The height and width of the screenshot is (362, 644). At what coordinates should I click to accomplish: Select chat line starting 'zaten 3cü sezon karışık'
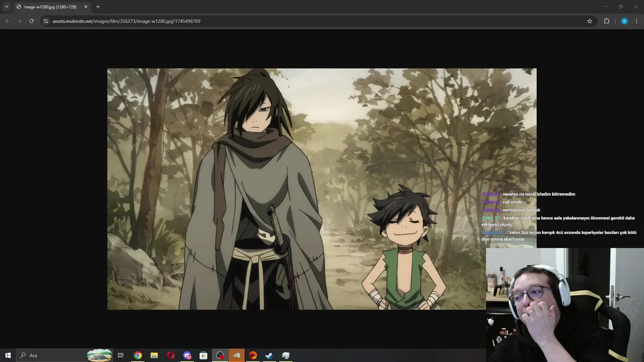pyautogui.click(x=559, y=236)
